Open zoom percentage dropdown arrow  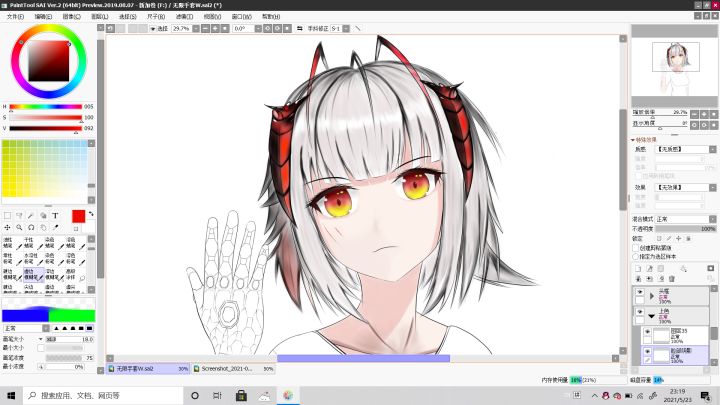tap(196, 28)
